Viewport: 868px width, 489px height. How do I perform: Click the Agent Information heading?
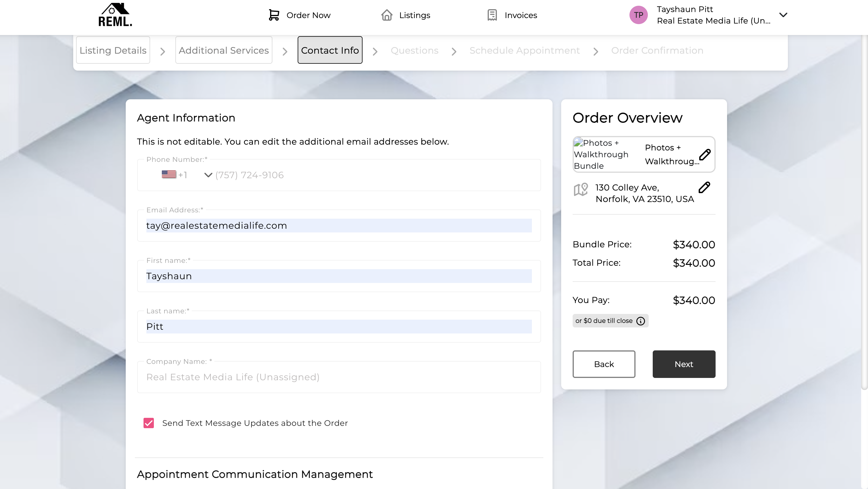186,118
